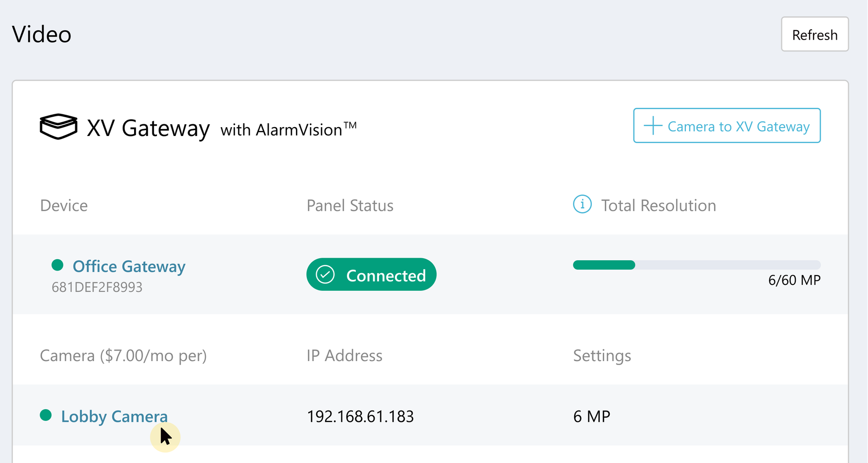This screenshot has height=463, width=868.
Task: Click the Device column header
Action: click(64, 206)
